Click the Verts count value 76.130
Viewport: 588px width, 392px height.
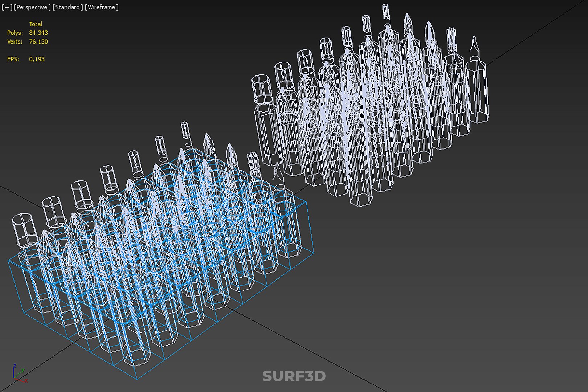tap(38, 42)
